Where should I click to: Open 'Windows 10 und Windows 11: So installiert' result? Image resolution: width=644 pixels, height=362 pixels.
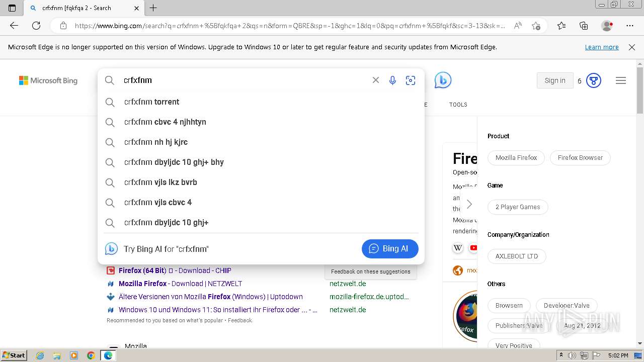tap(218, 310)
